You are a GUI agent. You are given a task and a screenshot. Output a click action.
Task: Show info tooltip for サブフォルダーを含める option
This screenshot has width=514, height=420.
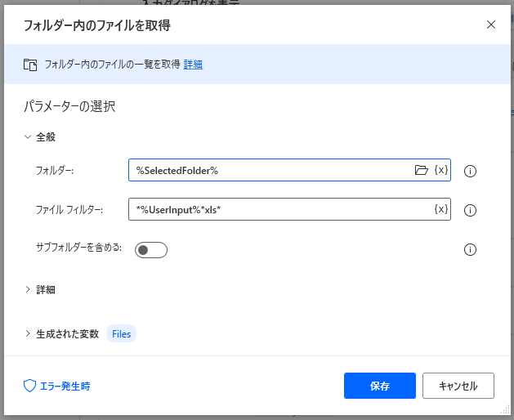(x=470, y=250)
